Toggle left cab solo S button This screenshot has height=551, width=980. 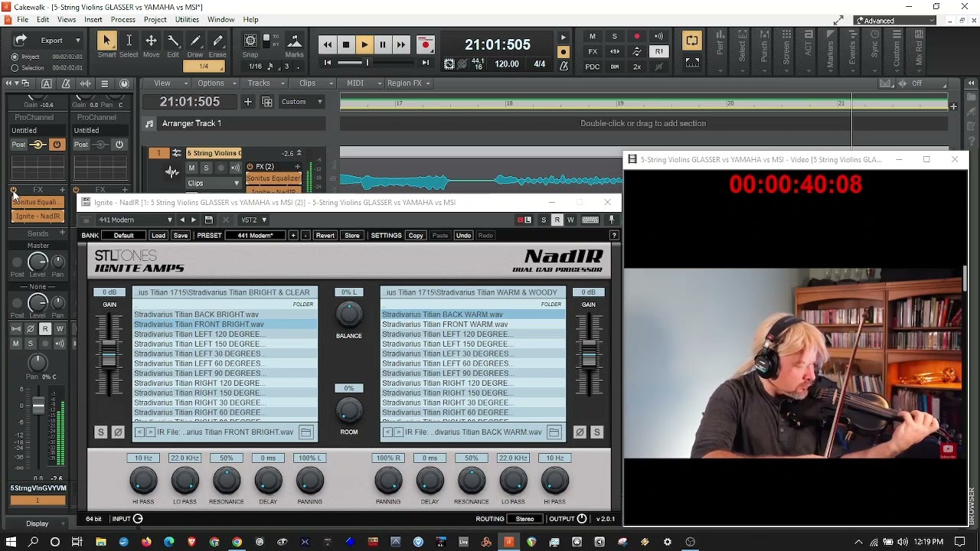pyautogui.click(x=100, y=432)
